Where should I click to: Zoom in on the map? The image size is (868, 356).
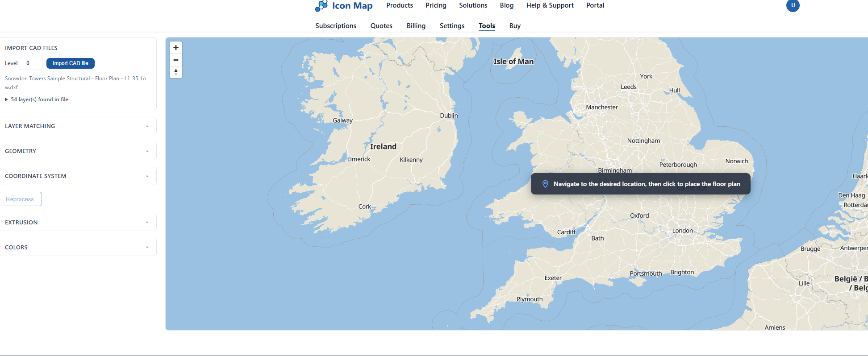(x=176, y=48)
